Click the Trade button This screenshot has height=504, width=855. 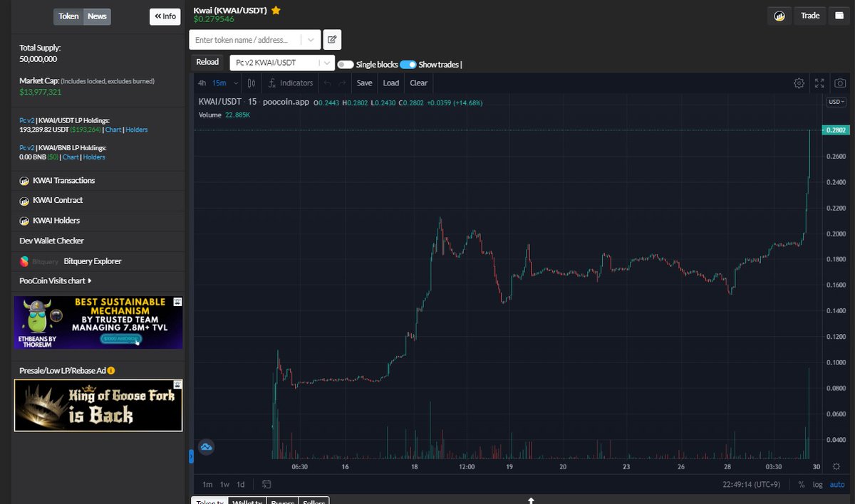point(810,16)
